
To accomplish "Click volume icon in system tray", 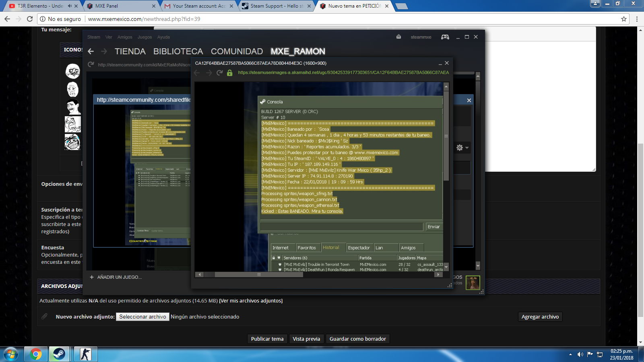I will click(x=580, y=354).
